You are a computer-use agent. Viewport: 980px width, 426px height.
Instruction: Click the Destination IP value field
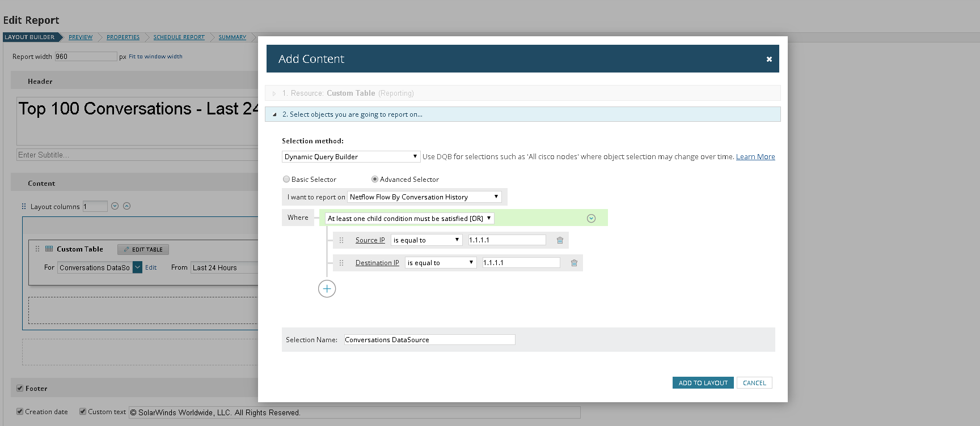[521, 262]
